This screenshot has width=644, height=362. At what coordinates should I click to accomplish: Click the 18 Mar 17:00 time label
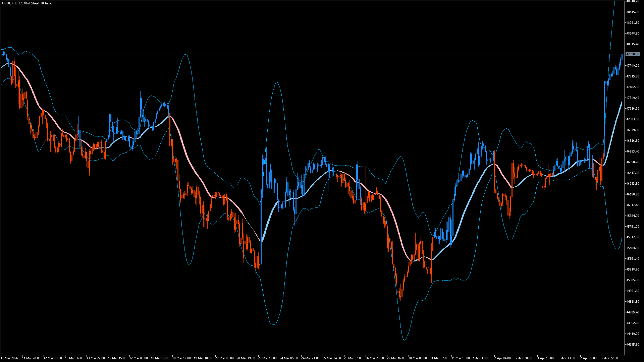[x=181, y=358]
